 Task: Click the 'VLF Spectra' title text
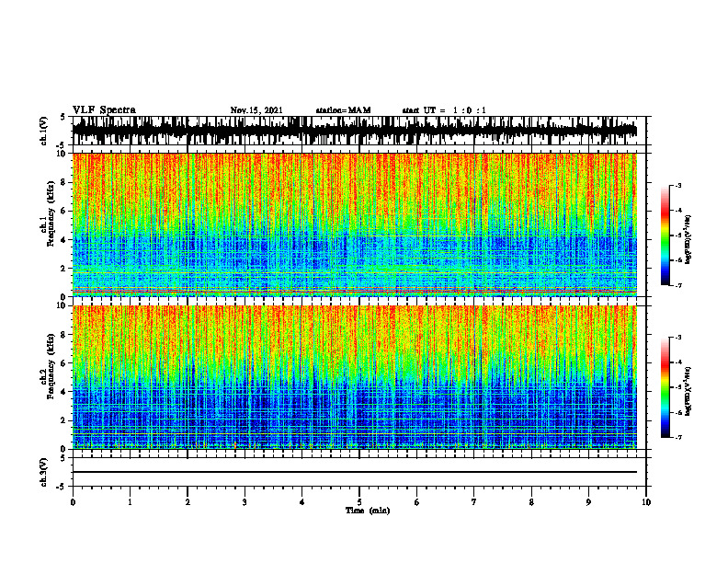(x=104, y=110)
